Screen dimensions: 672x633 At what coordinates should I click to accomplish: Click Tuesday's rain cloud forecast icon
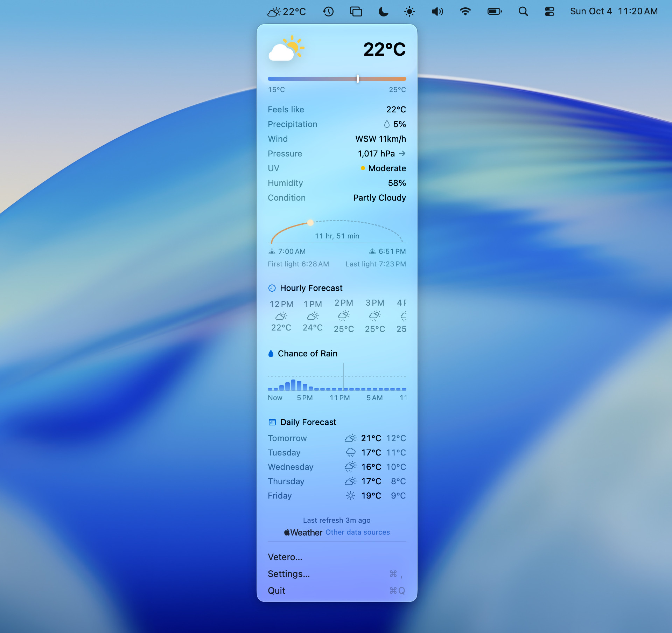coord(350,453)
